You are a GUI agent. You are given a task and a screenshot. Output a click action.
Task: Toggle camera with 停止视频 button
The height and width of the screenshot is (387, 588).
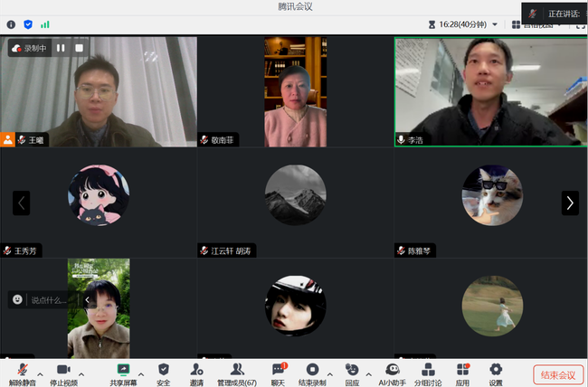(63, 371)
